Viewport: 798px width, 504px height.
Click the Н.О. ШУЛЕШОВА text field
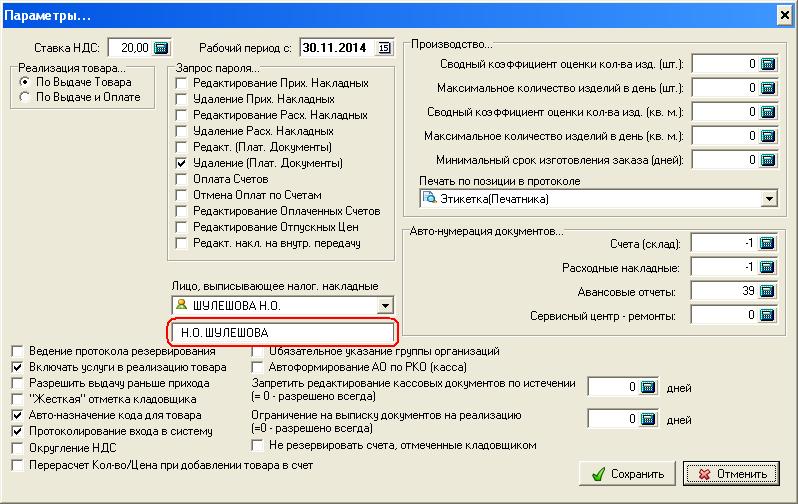[x=281, y=332]
